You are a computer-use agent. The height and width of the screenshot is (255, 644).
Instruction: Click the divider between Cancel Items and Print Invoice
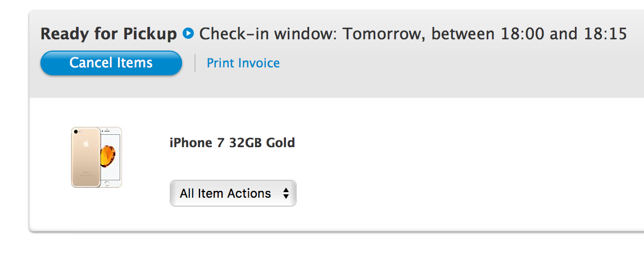pos(194,63)
